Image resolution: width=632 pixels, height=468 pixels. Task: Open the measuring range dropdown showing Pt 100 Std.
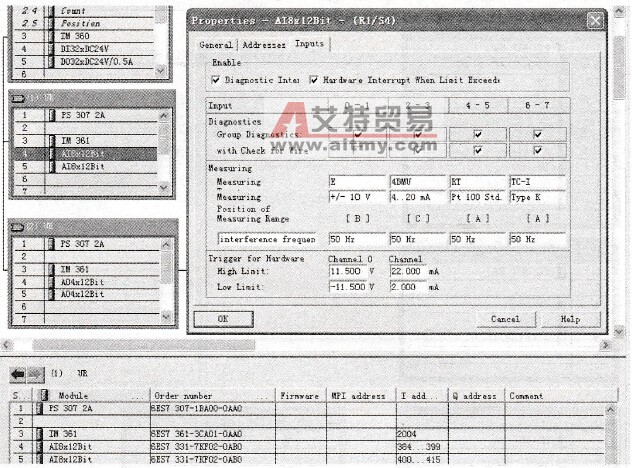tap(477, 197)
